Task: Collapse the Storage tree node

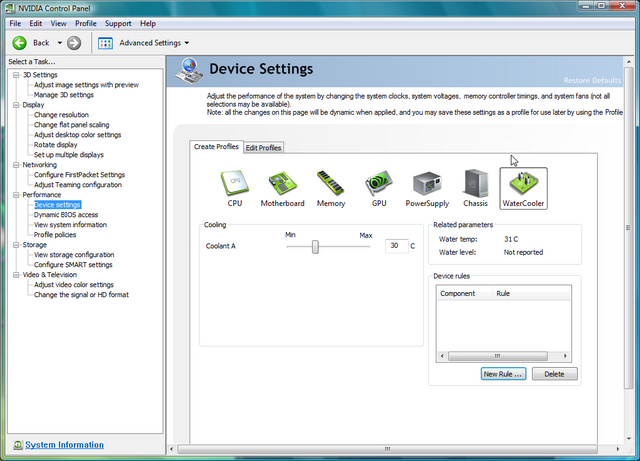Action: click(16, 245)
